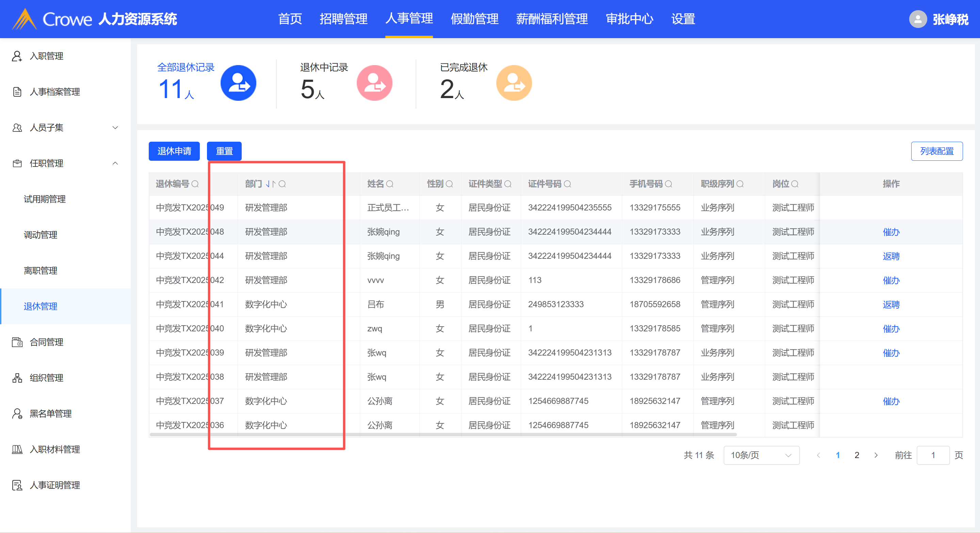Click the search icon beside 手机号码 header

669,184
